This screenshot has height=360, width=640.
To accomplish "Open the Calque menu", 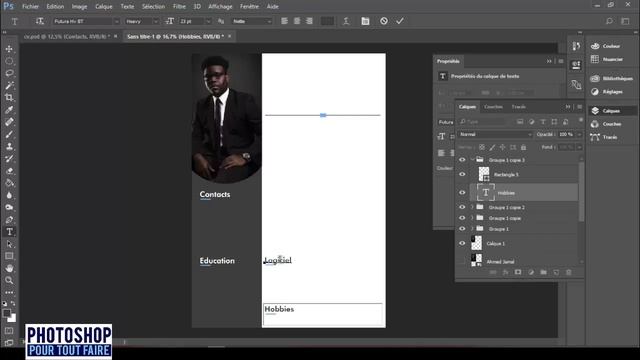I will (104, 7).
